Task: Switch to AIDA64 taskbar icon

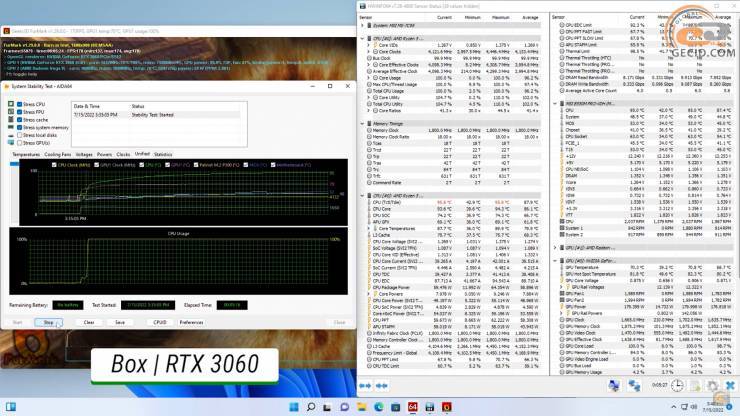Action: point(412,407)
